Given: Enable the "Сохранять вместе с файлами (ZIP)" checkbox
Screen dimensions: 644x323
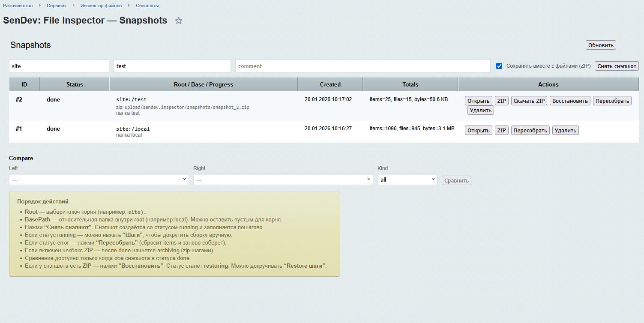Looking at the screenshot, I should tap(499, 66).
